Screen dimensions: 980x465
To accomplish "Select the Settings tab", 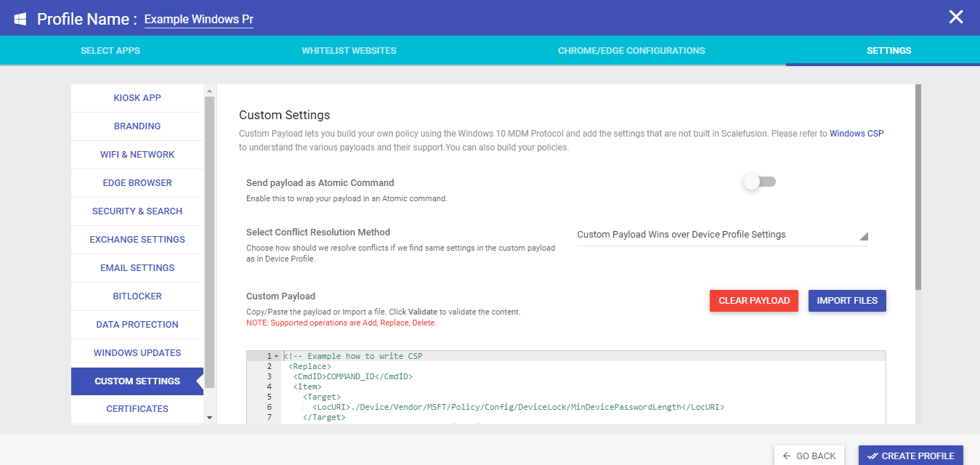I will pos(888,51).
